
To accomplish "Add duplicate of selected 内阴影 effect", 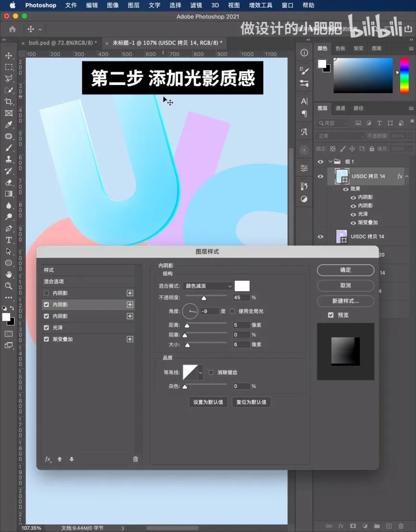I will 130,304.
